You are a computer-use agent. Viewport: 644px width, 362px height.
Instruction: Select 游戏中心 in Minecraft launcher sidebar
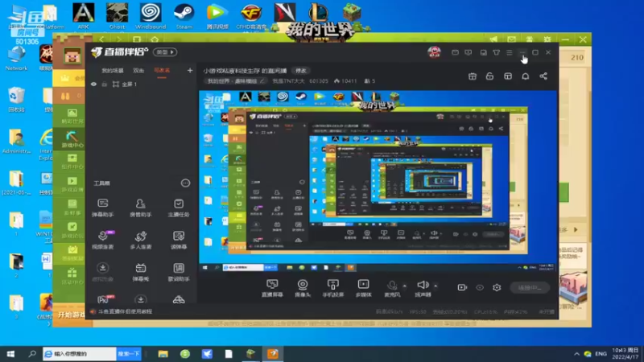[x=72, y=139]
